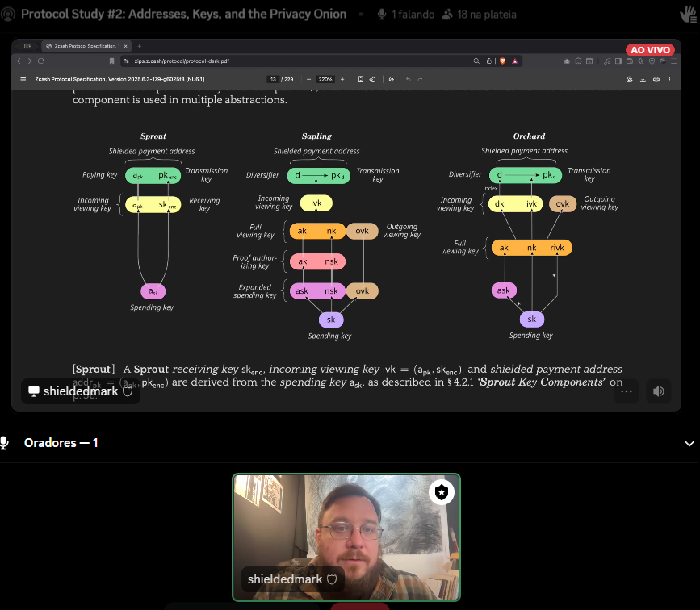Close the Zcash Protocol Specification tab
The image size is (700, 610).
point(125,46)
